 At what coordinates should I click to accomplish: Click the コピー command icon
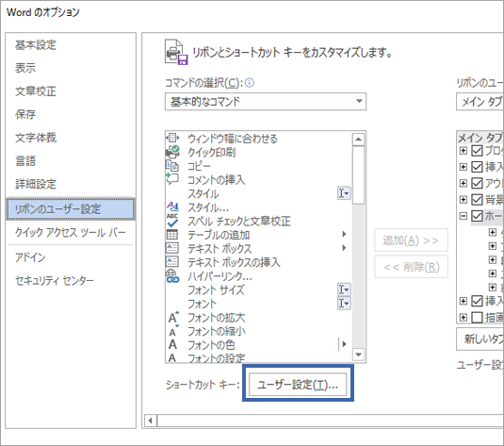[172, 165]
